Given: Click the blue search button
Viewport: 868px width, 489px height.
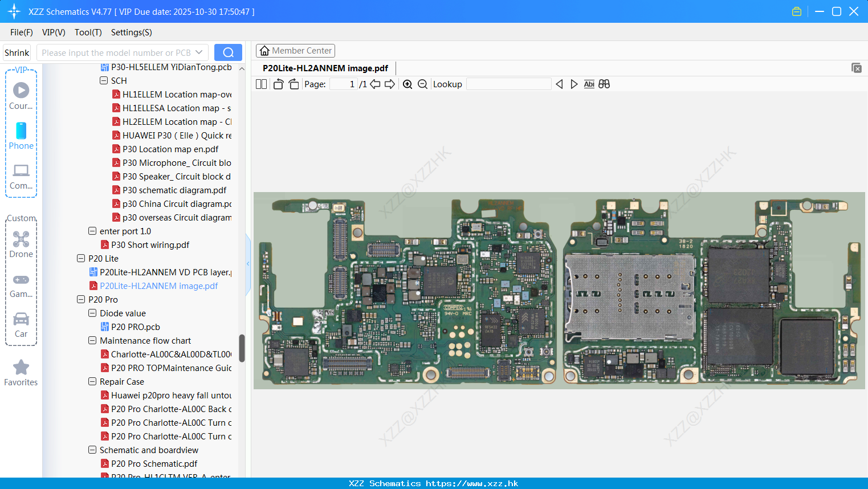Looking at the screenshot, I should (x=228, y=52).
